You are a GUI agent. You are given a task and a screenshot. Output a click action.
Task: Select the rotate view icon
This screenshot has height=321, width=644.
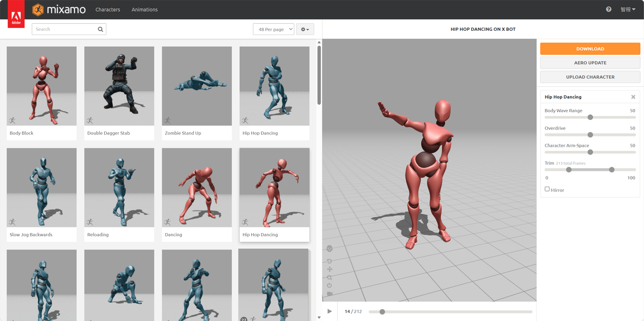[330, 261]
